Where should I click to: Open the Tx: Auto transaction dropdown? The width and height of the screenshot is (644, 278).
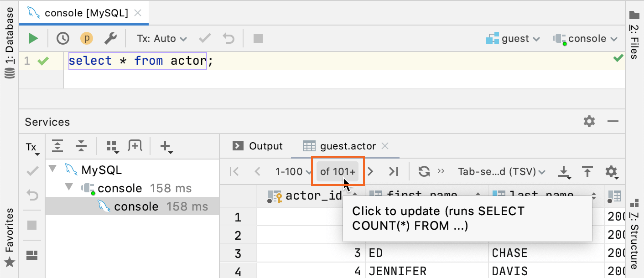click(161, 38)
